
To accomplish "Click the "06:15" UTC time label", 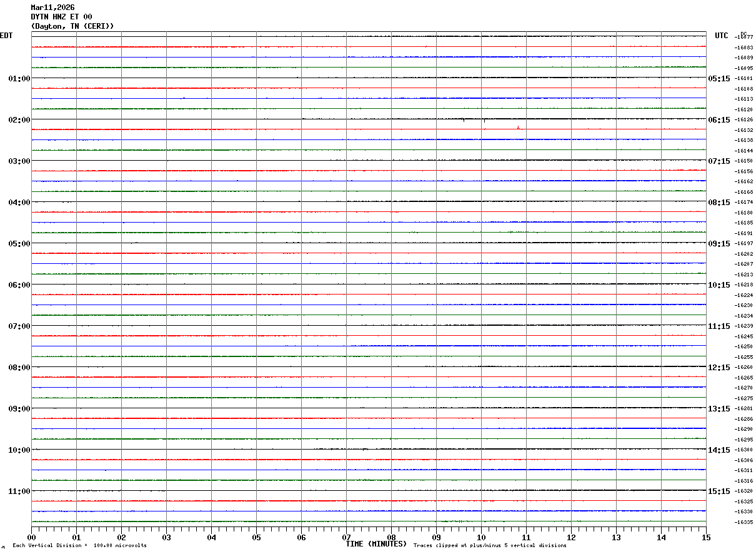I will tap(719, 120).
